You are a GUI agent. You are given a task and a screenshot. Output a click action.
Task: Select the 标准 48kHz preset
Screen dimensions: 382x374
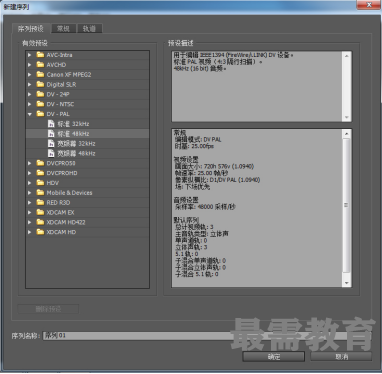coord(87,134)
